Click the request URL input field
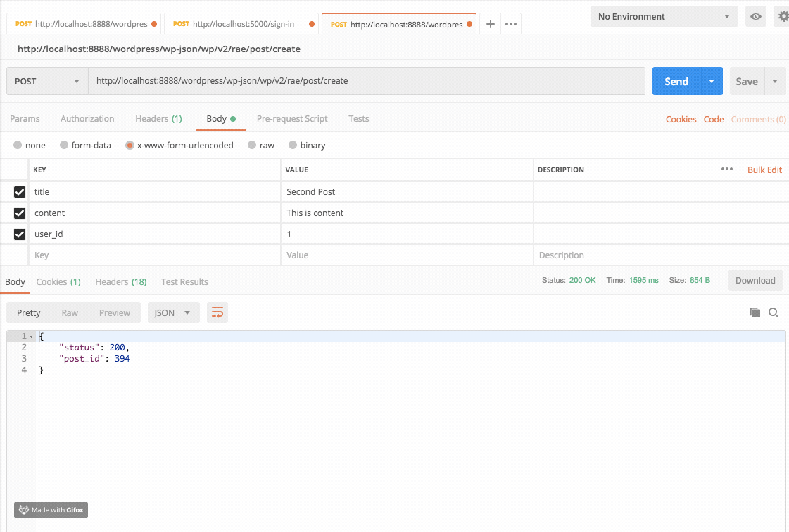 coord(366,81)
